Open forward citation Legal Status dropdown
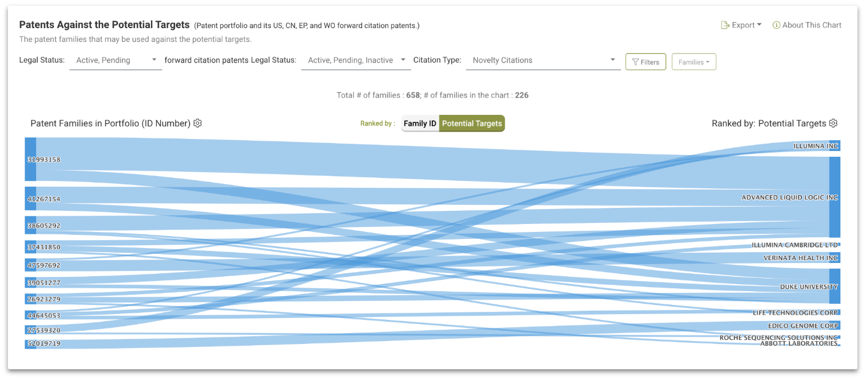868x379 pixels. 356,60
